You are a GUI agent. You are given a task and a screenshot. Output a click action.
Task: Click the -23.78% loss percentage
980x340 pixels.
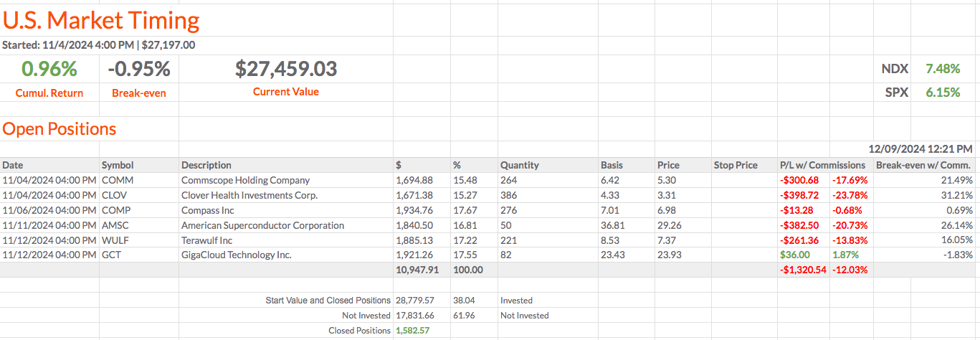click(x=850, y=195)
